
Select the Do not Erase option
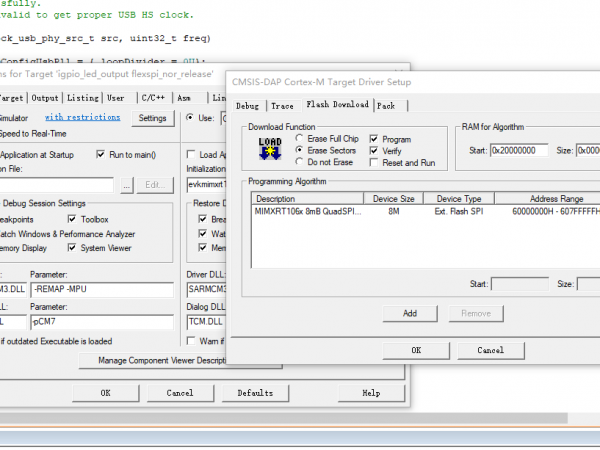point(300,162)
